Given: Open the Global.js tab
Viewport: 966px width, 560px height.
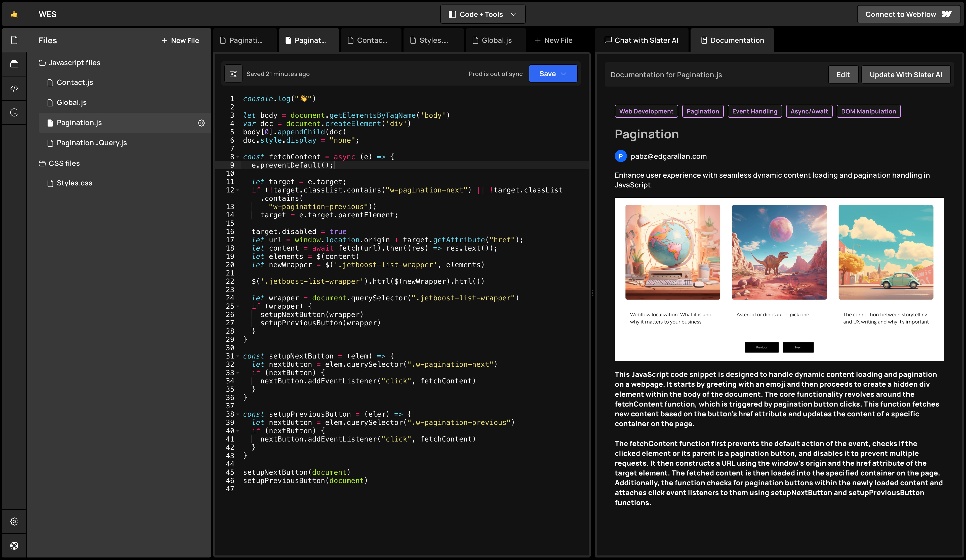Looking at the screenshot, I should [x=495, y=40].
